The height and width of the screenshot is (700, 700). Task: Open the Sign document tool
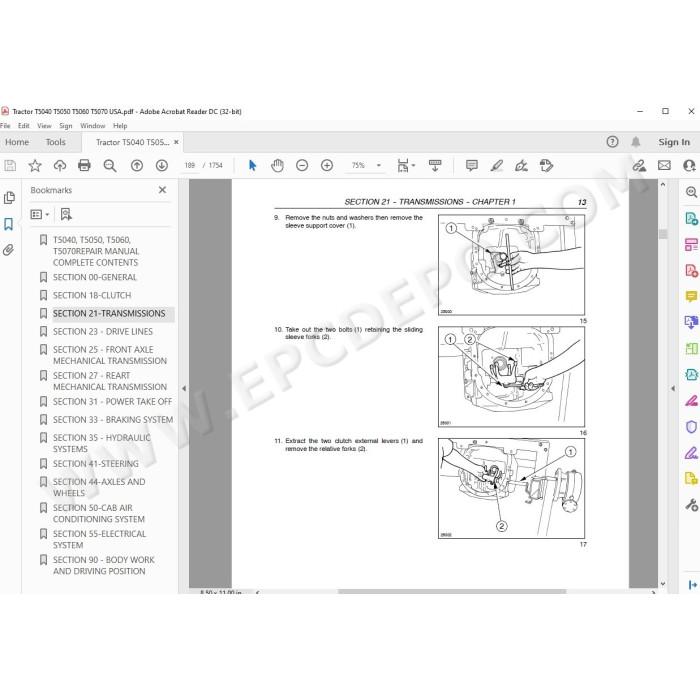(521, 166)
